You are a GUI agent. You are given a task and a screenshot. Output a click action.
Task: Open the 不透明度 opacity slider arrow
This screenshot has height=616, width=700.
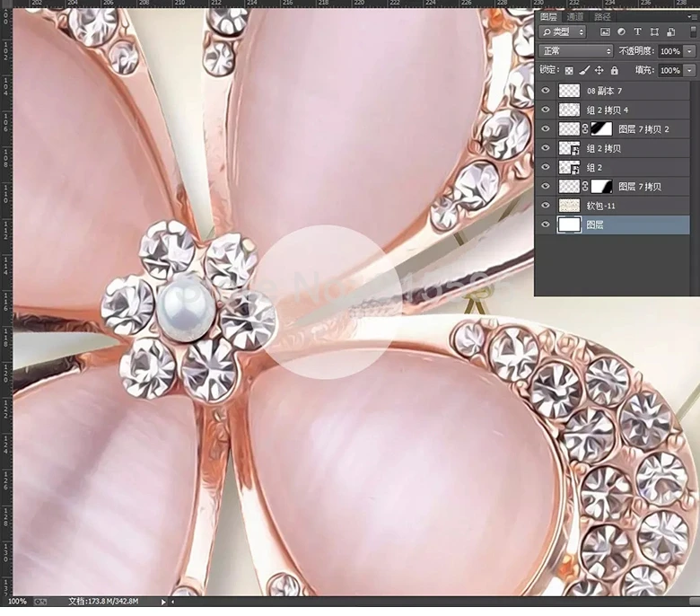click(x=690, y=51)
